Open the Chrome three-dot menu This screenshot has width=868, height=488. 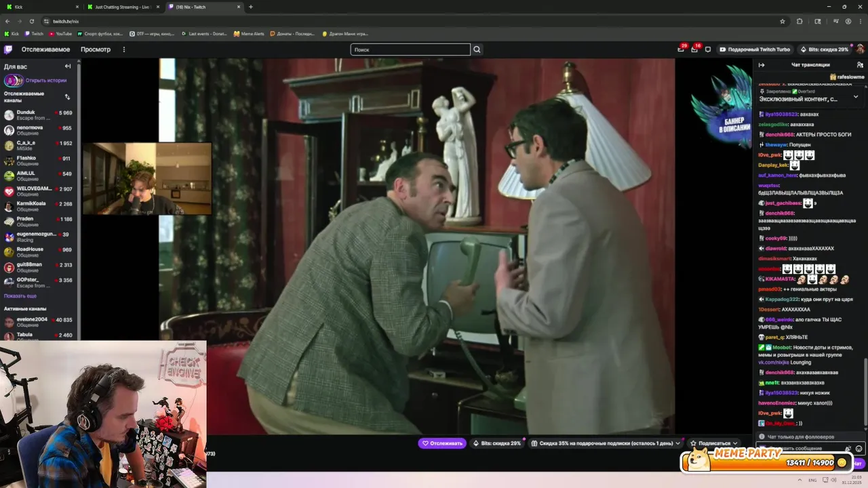[x=860, y=21]
